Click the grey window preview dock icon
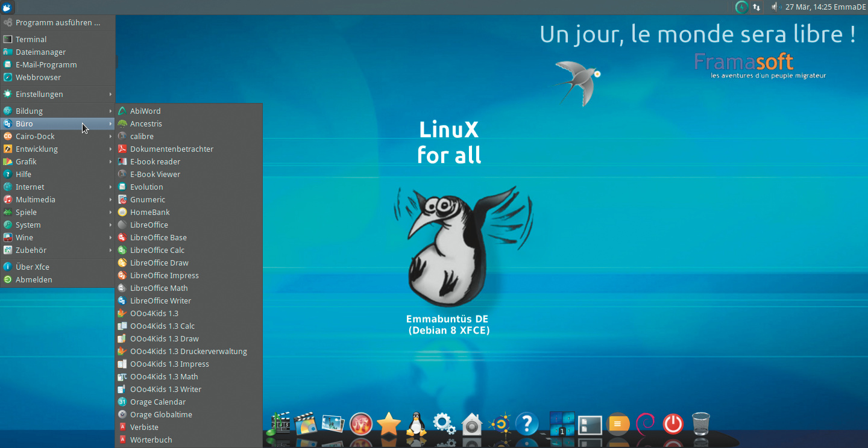Viewport: 868px width, 448px height. click(x=590, y=425)
